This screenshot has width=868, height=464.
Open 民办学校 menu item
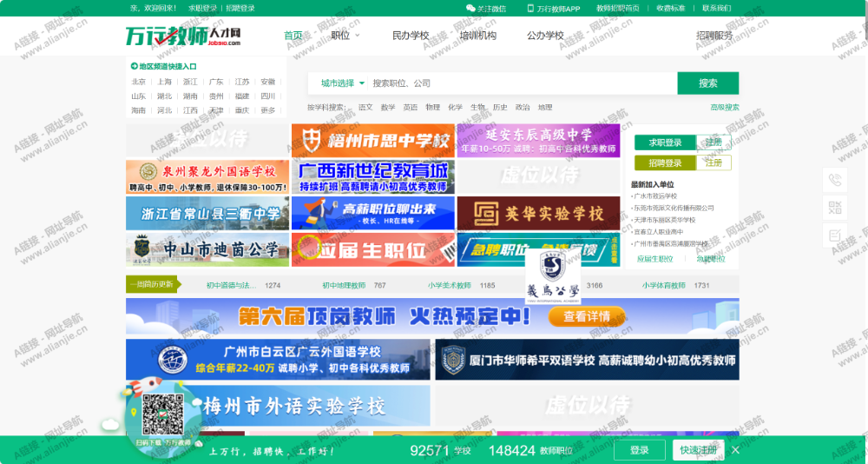(x=411, y=36)
